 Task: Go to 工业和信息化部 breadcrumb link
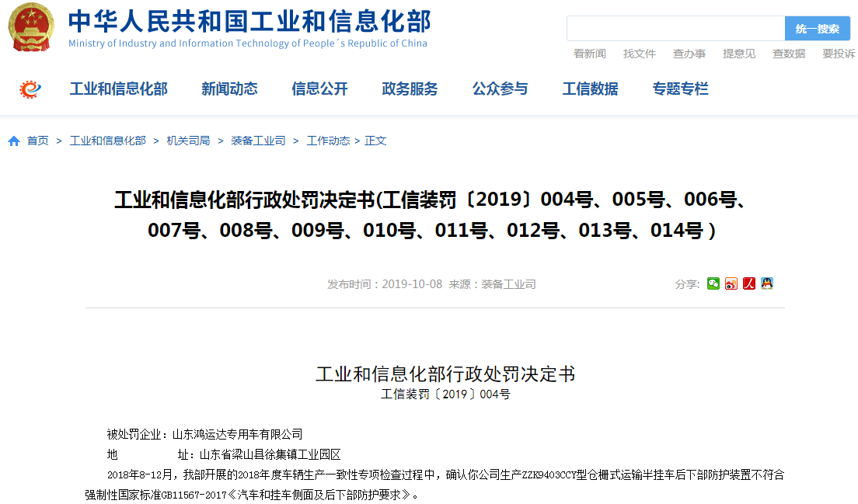point(108,141)
